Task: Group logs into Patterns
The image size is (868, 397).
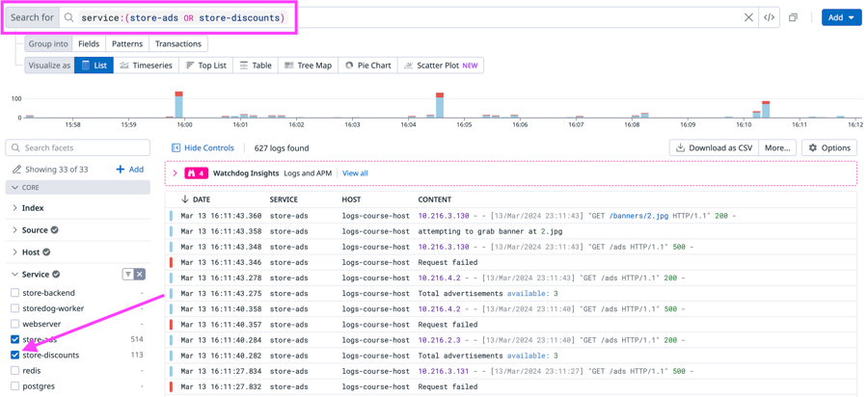Action: pyautogui.click(x=126, y=43)
